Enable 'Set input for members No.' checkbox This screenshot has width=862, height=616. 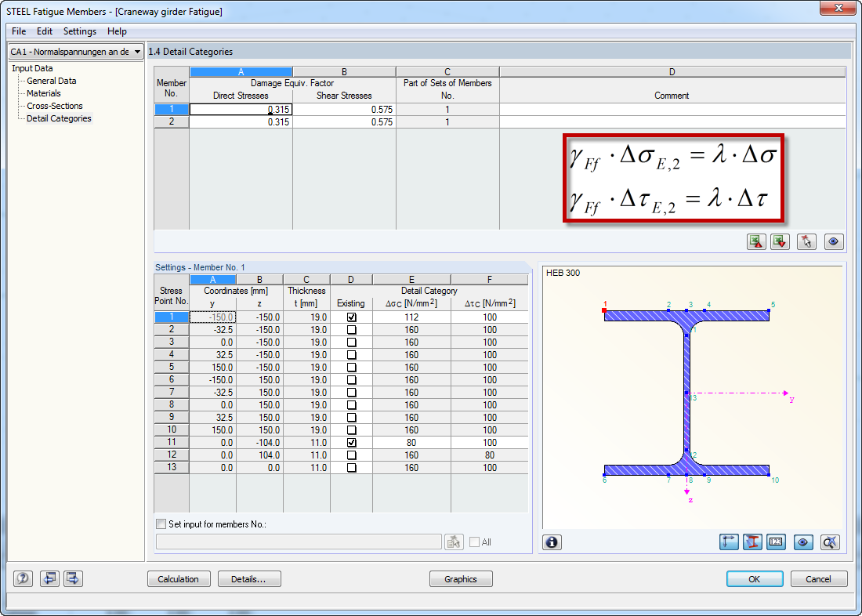click(x=161, y=524)
